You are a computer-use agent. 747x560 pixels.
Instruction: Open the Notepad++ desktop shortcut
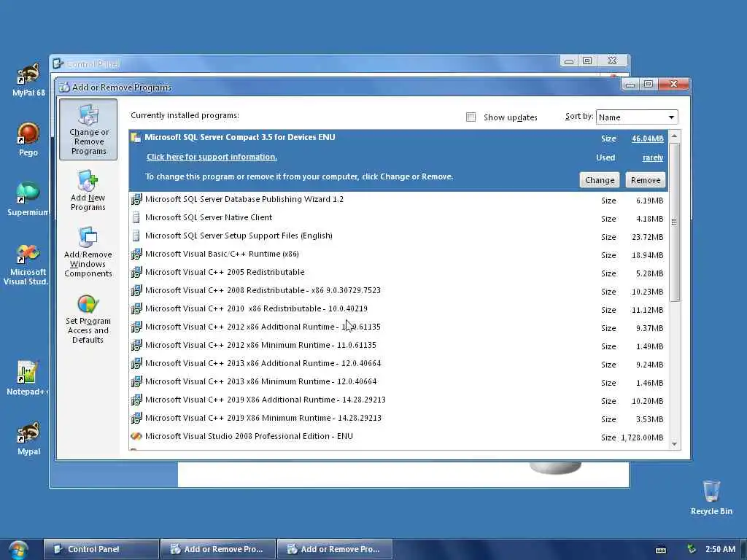pos(27,378)
